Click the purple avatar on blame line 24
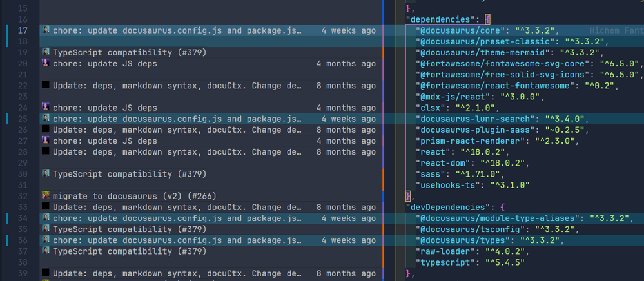This screenshot has width=644, height=281. tap(46, 107)
